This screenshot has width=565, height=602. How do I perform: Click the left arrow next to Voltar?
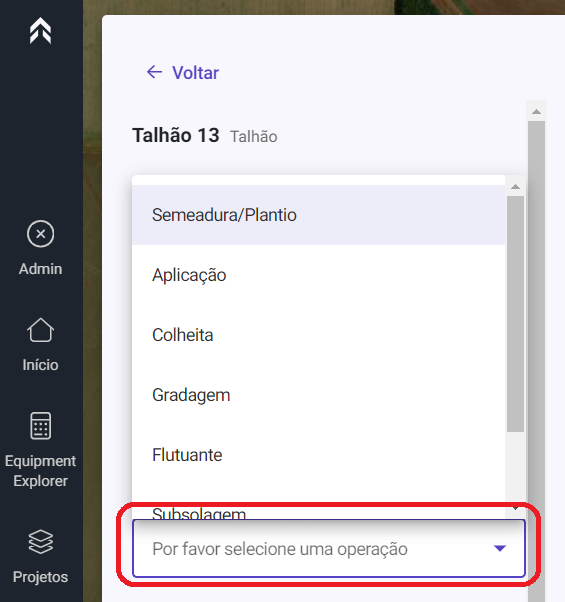point(155,72)
